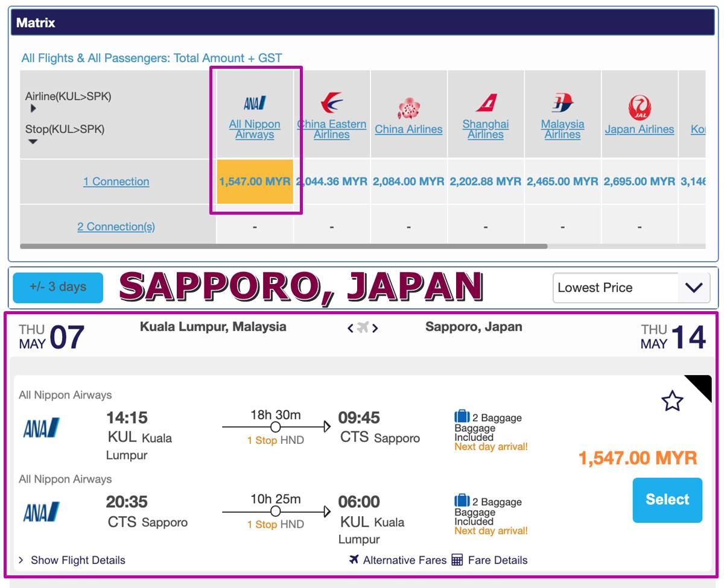Click the +/- 3 days button
This screenshot has width=724, height=588.
pyautogui.click(x=58, y=288)
